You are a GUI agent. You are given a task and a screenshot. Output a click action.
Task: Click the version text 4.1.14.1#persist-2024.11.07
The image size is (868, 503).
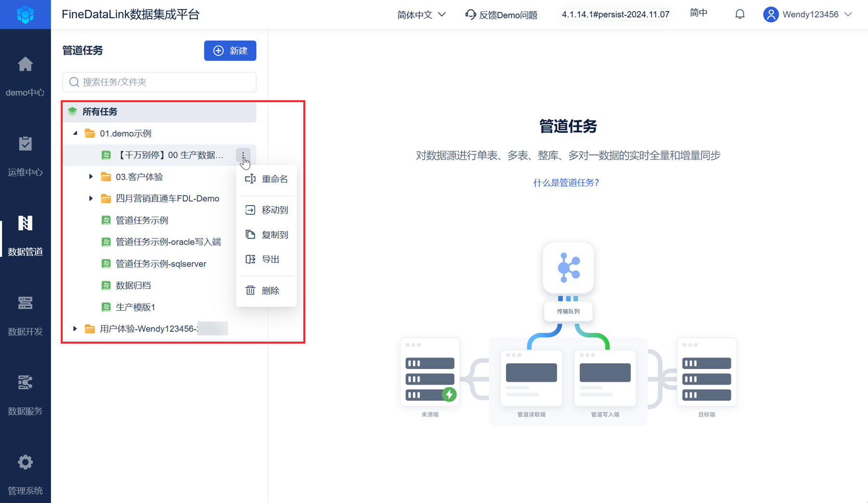click(x=616, y=14)
